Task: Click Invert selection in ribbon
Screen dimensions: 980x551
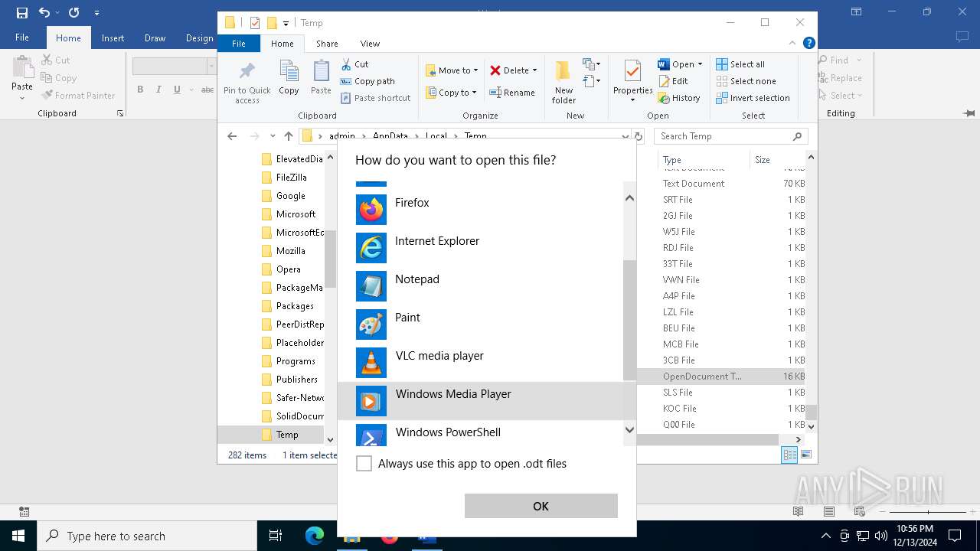Action: [x=753, y=98]
